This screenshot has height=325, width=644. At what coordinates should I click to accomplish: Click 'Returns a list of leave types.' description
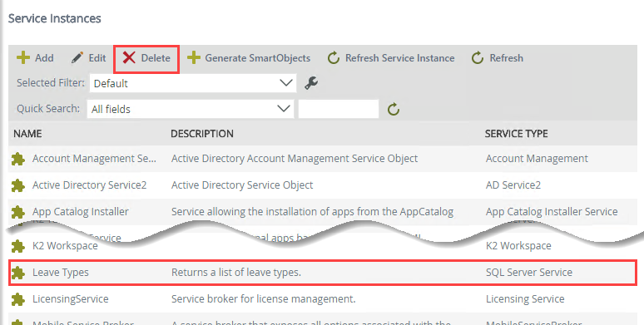[x=236, y=272]
